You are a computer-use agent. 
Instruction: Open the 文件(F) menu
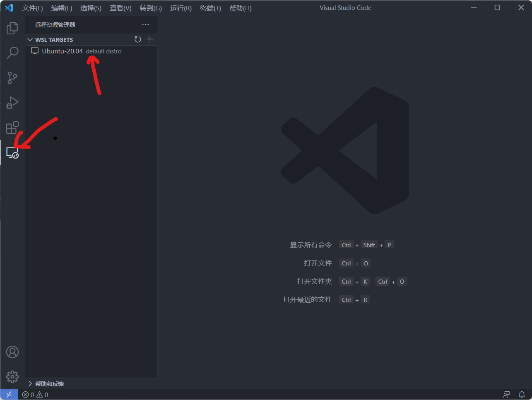pos(32,8)
